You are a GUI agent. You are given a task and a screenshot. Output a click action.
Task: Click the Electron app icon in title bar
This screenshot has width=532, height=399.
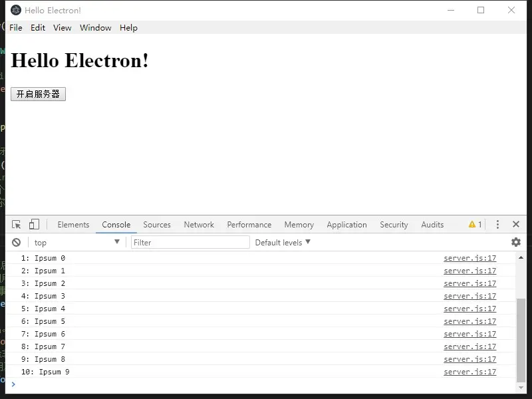[16, 10]
